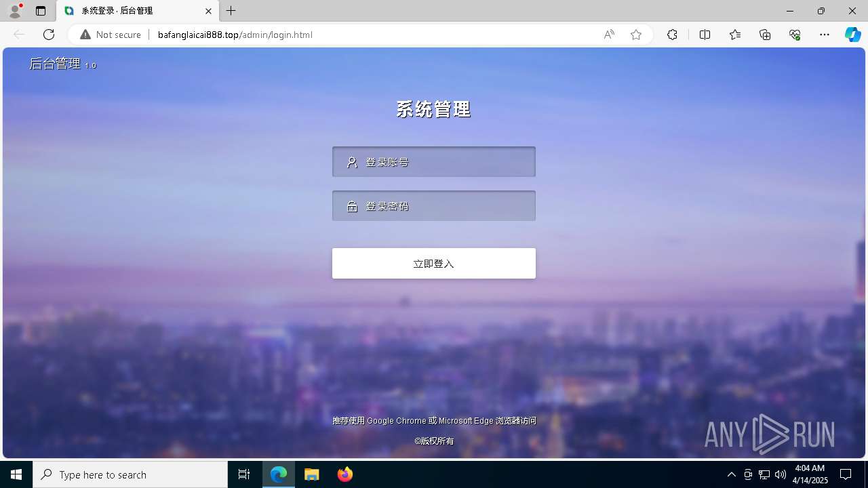Toggle Split screen icon
868x488 pixels.
[x=705, y=35]
